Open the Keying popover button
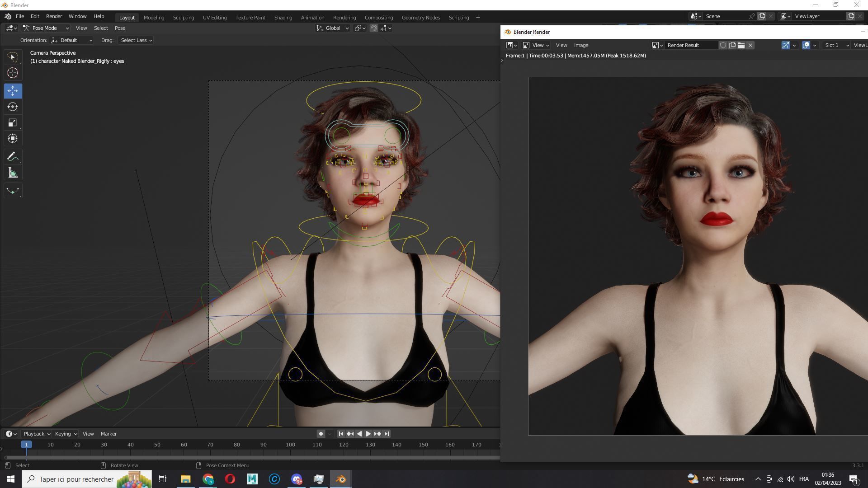868x488 pixels. click(x=66, y=434)
